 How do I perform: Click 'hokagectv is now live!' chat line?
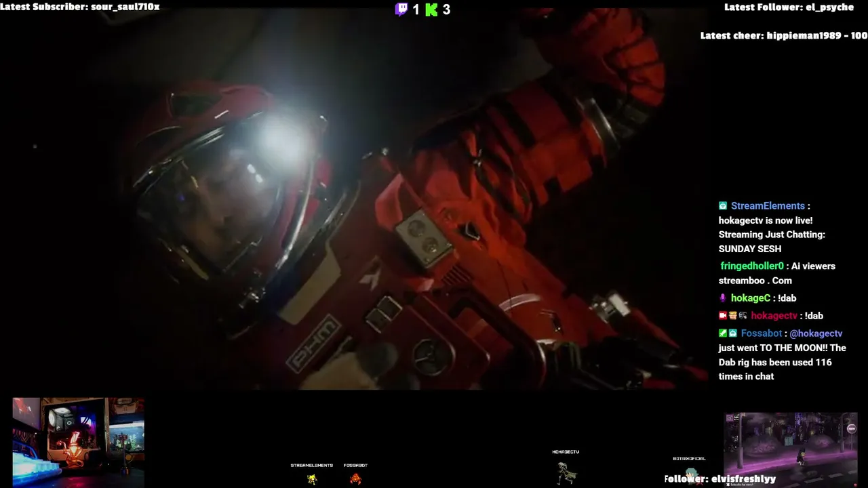(x=766, y=220)
